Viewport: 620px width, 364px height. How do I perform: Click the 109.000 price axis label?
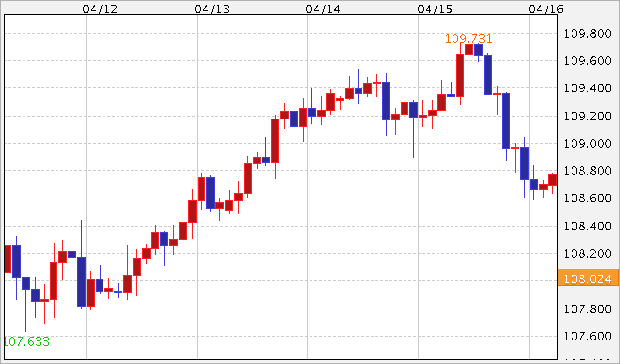point(588,143)
